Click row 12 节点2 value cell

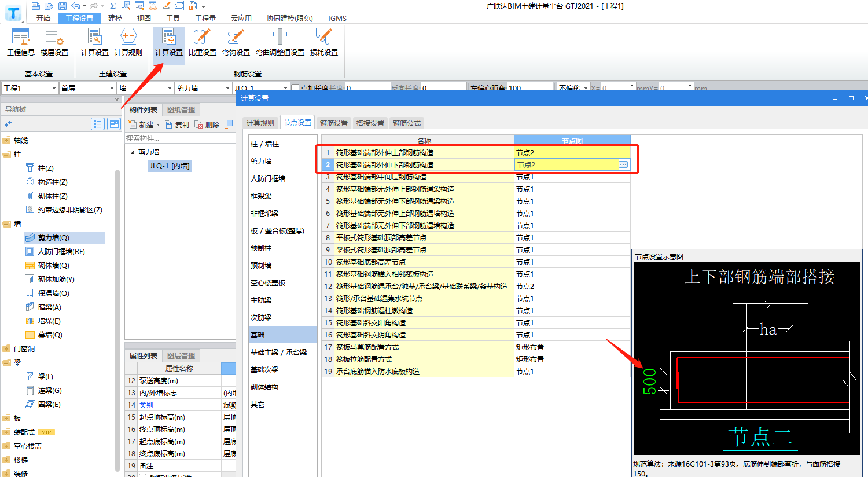coord(572,287)
